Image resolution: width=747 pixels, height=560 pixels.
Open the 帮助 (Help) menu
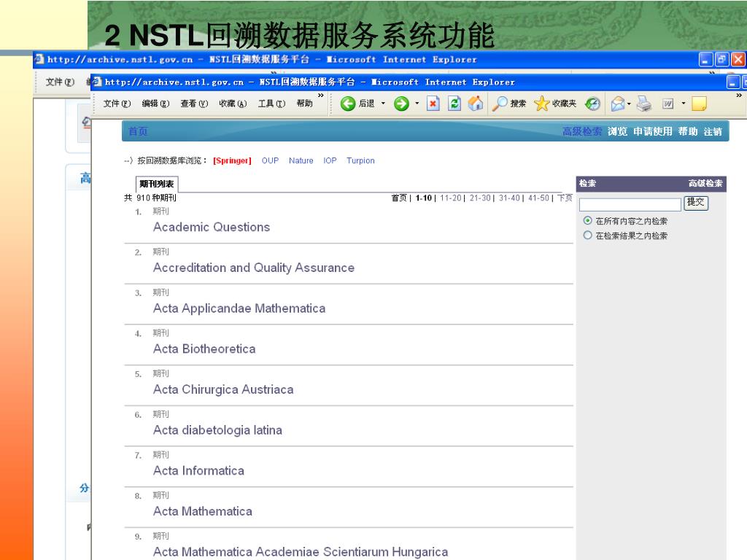[x=304, y=104]
